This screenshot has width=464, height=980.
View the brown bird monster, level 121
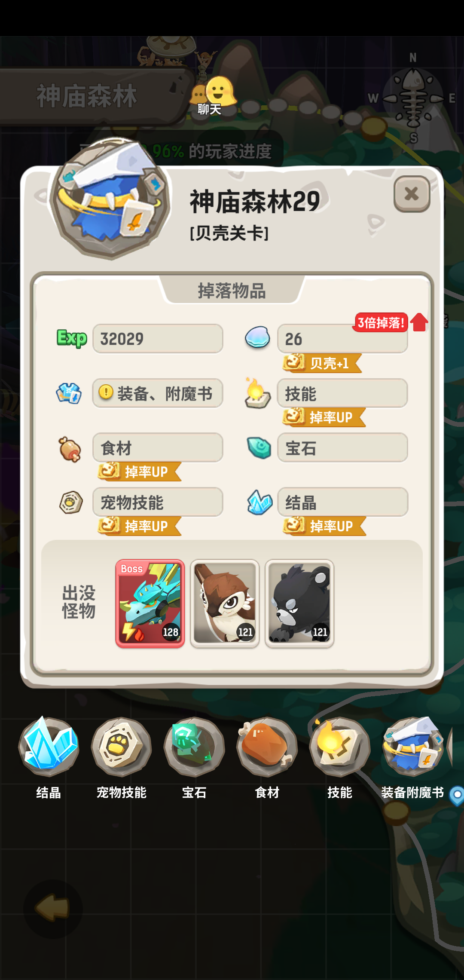225,603
